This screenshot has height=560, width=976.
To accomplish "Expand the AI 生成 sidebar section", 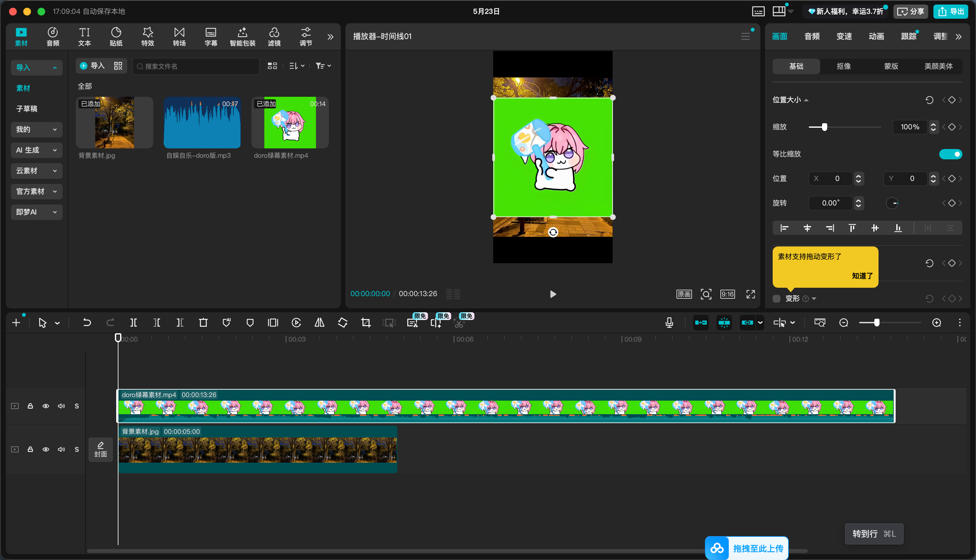I will point(36,150).
